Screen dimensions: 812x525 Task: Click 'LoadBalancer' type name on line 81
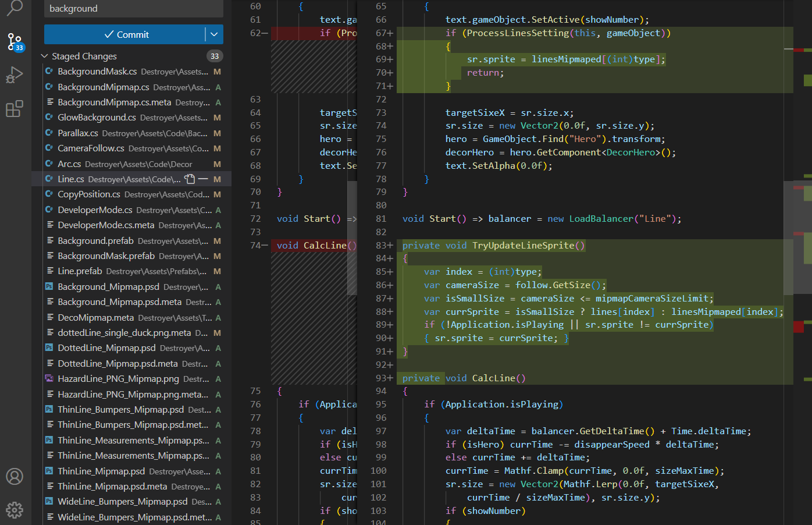point(601,219)
